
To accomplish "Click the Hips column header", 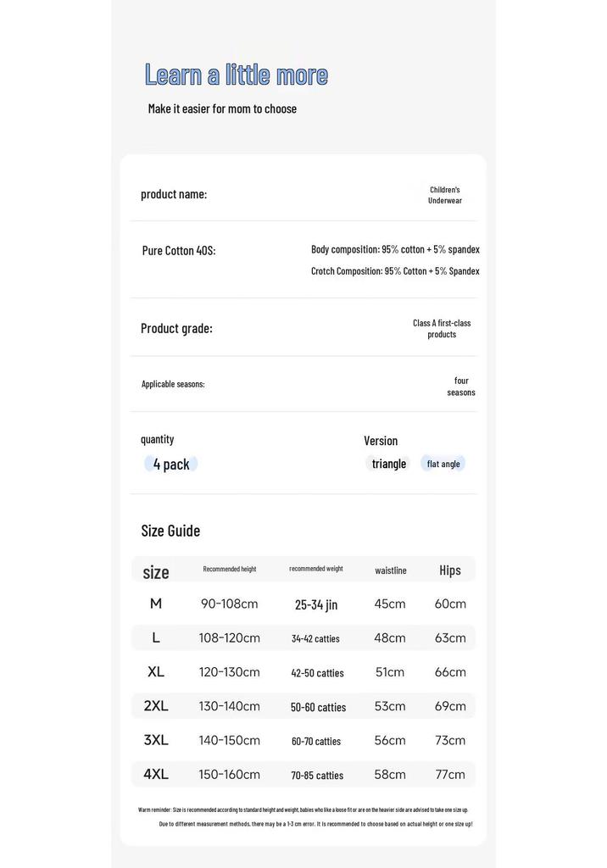I will [449, 570].
